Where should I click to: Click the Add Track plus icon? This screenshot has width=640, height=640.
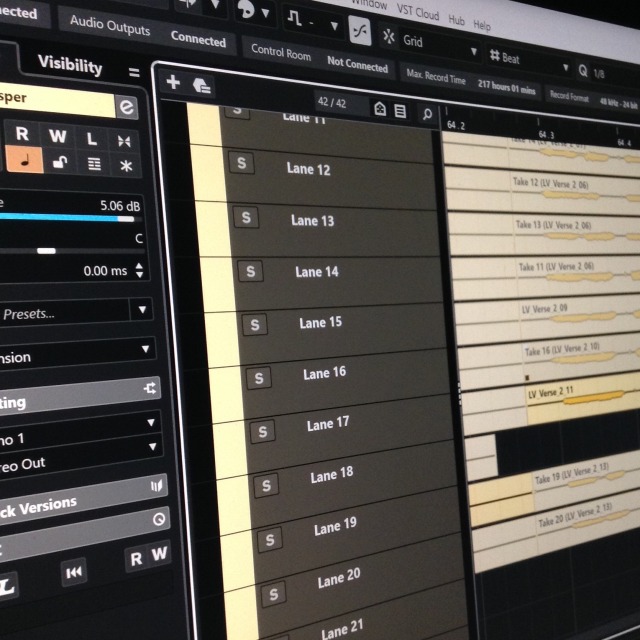pos(173,83)
